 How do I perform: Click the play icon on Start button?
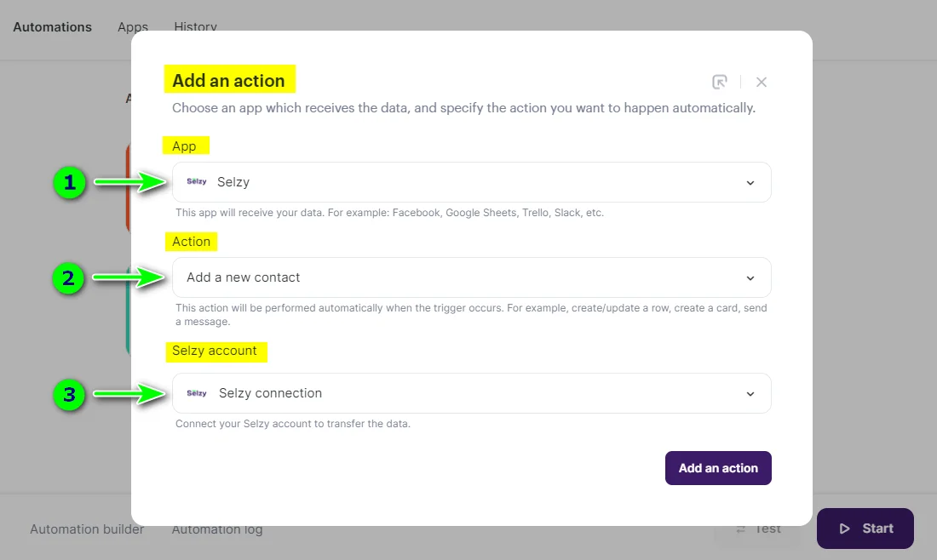pyautogui.click(x=847, y=528)
